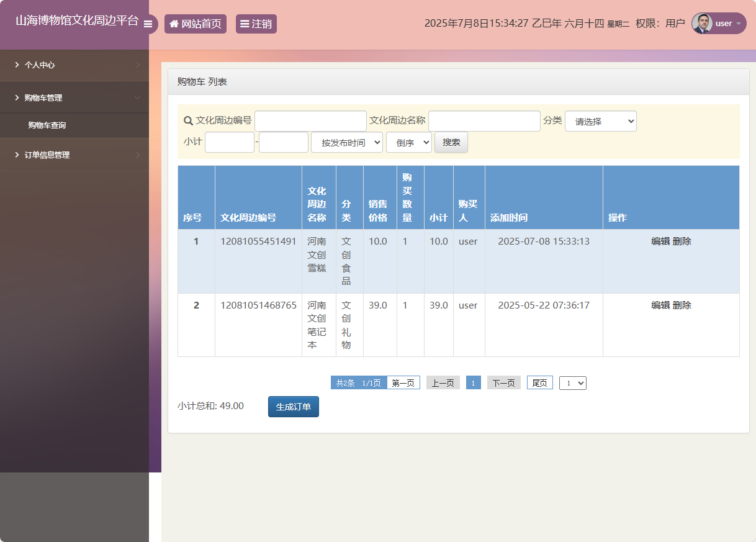Collapse 购物车管理 sidebar menu
Screen dimensions: 756x542
coord(74,97)
